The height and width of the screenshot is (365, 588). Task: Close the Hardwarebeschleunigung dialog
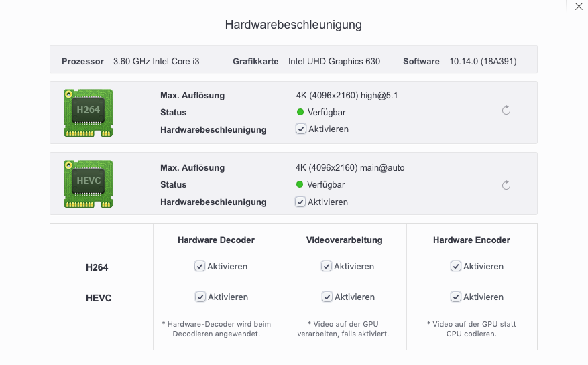(x=579, y=7)
